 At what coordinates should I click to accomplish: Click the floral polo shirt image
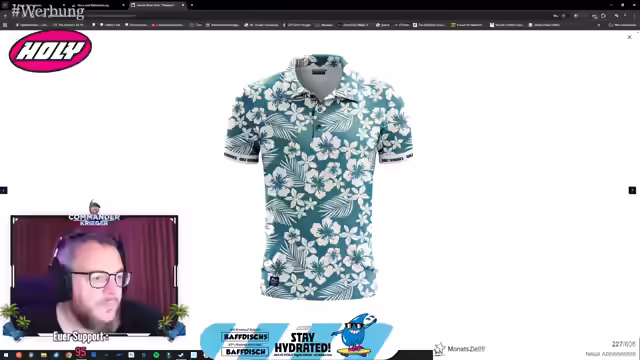pyautogui.click(x=318, y=177)
